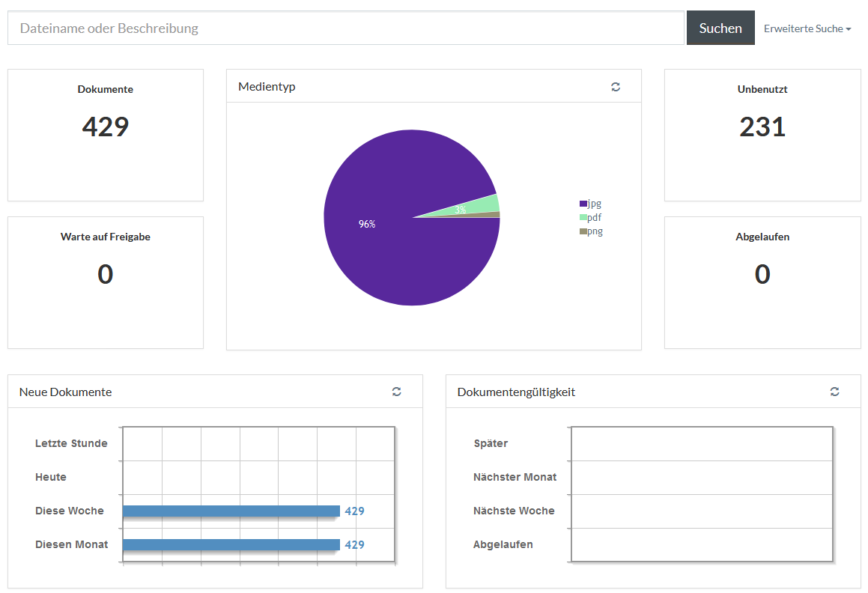Open the Unbenutzt 231 card
The image size is (868, 593).
click(762, 135)
